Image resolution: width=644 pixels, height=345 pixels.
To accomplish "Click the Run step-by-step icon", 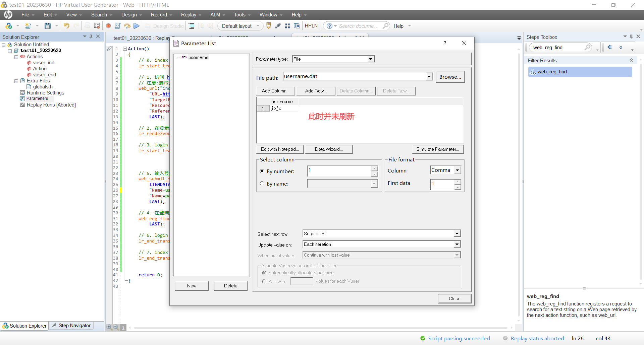I will (127, 26).
